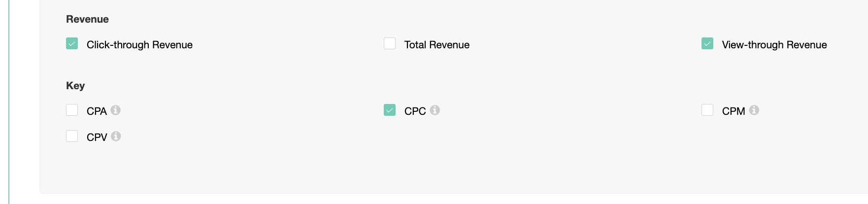Disable the checked CPC checkbox
This screenshot has height=204, width=868.
[390, 110]
